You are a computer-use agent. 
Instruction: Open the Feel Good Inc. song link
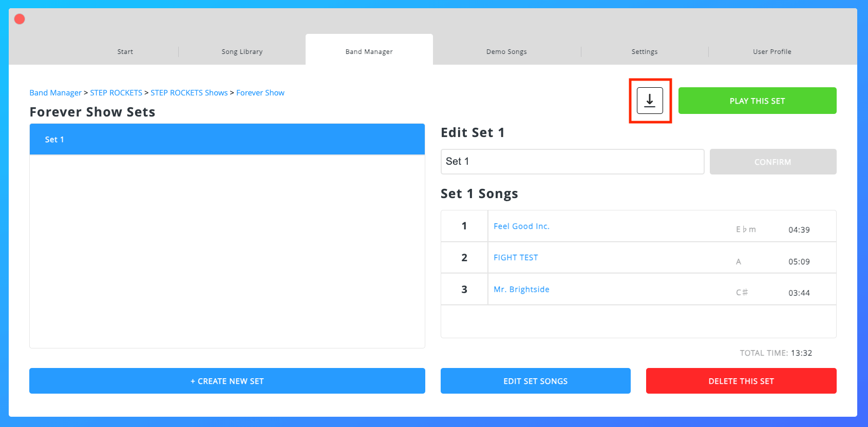(521, 226)
